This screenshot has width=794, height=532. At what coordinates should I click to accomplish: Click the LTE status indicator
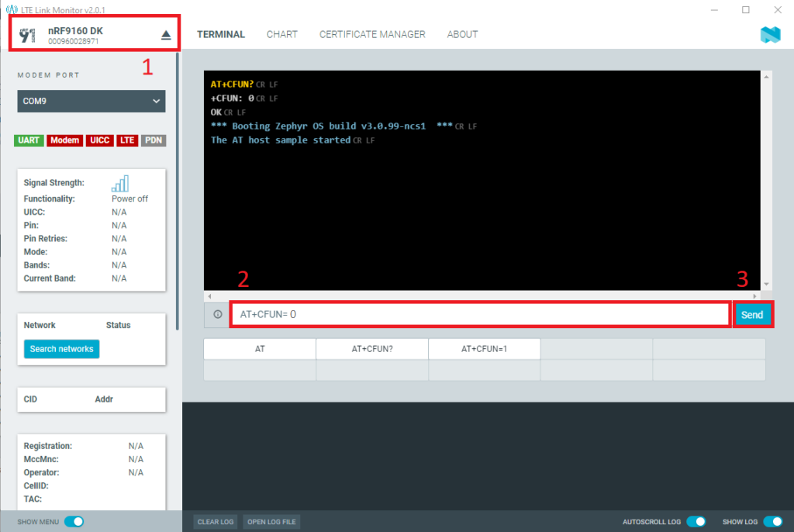(x=127, y=140)
